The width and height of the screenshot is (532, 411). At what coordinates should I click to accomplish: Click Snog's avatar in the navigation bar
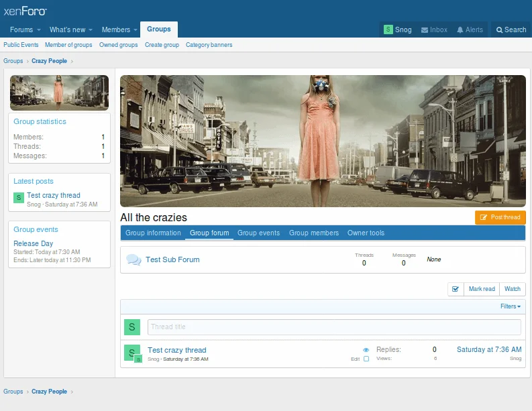tap(388, 30)
